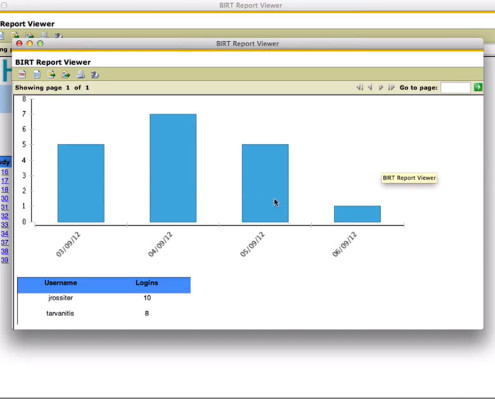Click the chart bar for 03/09/12
This screenshot has width=495, height=400.
[x=81, y=183]
